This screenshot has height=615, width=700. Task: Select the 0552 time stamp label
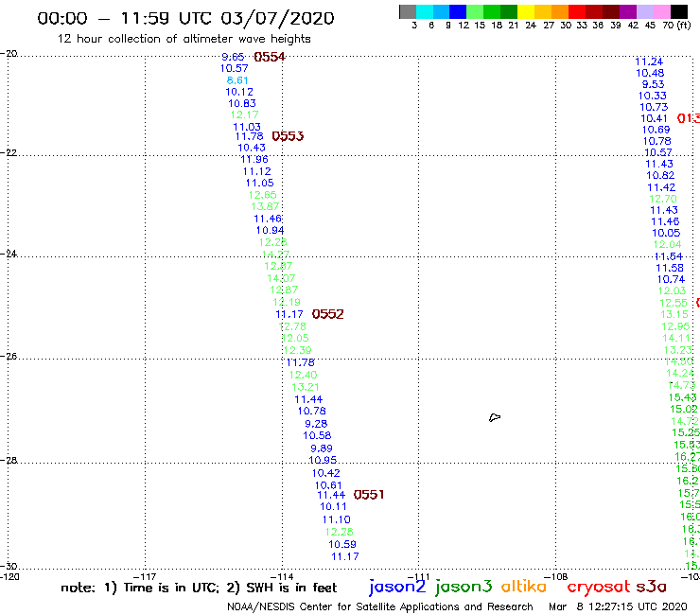[327, 314]
